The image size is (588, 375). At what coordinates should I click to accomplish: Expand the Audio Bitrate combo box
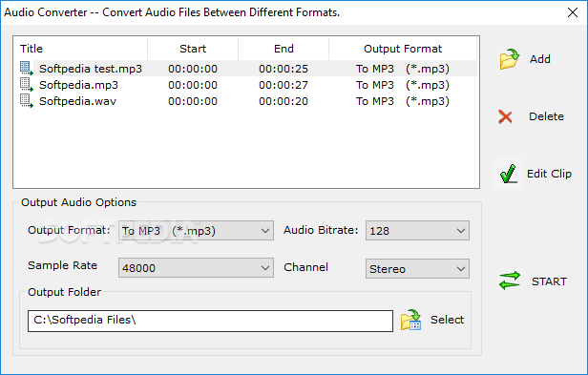(x=417, y=231)
